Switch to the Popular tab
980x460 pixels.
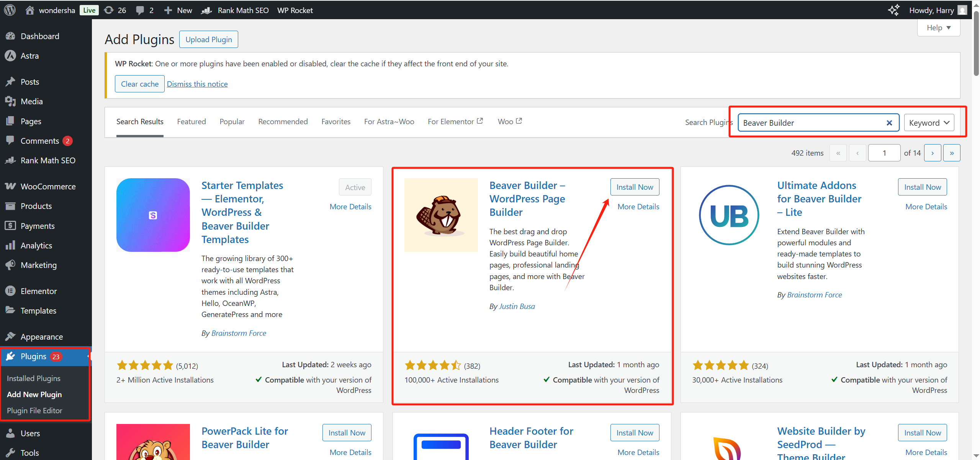[x=232, y=122]
